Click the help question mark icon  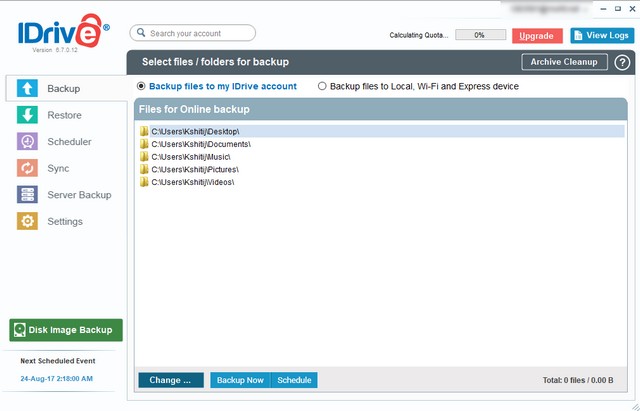click(x=621, y=62)
